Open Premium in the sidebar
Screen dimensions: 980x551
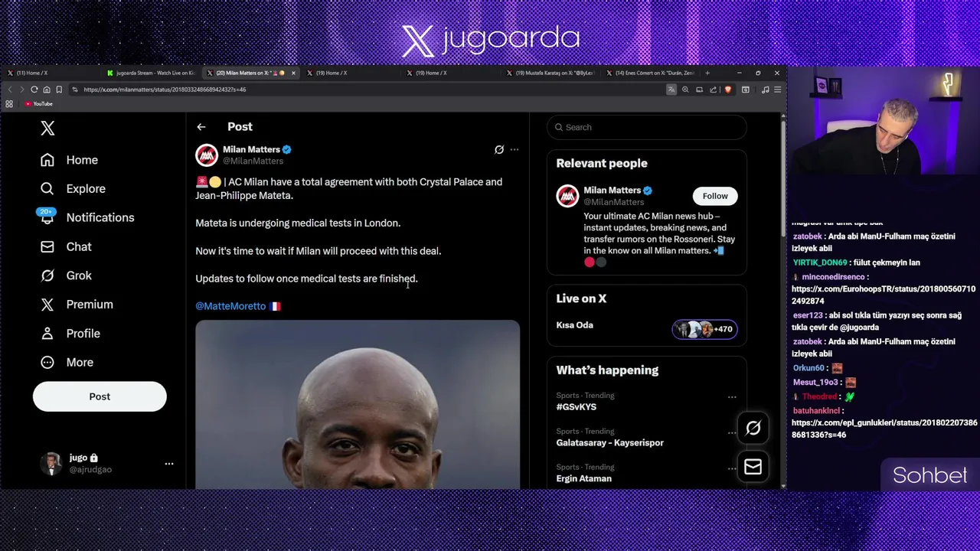[x=77, y=305]
